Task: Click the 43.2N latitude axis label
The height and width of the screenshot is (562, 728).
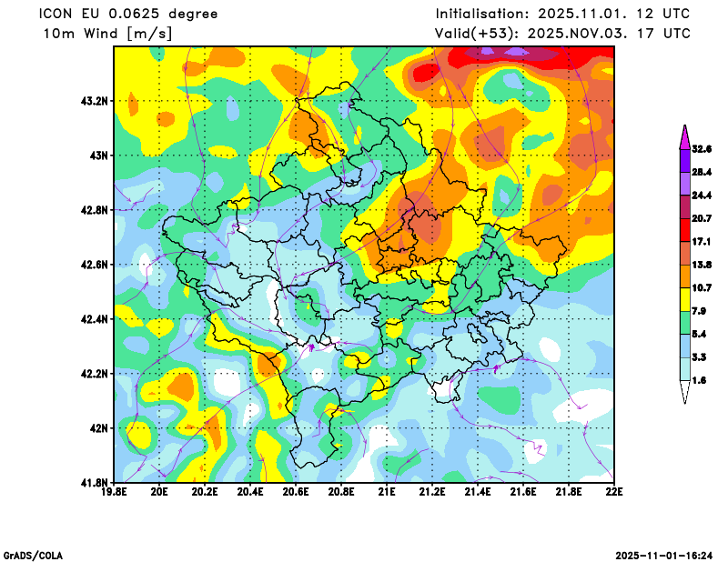Action: click(95, 101)
